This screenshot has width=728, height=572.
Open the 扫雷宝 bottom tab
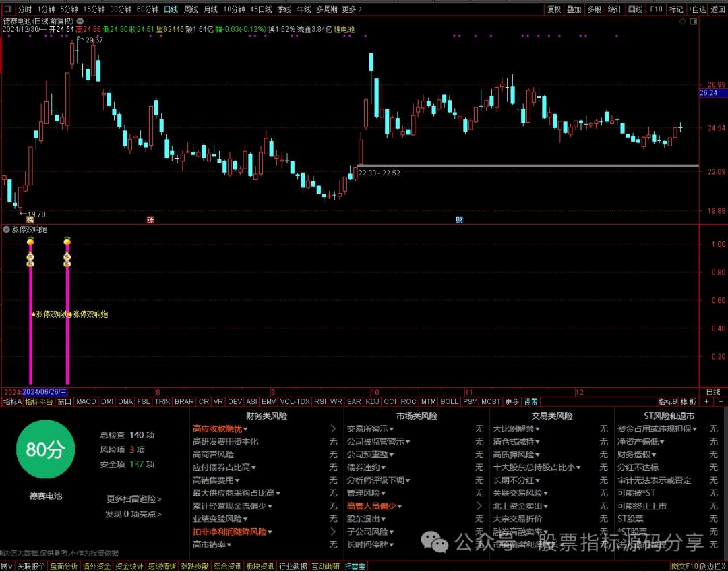356,567
